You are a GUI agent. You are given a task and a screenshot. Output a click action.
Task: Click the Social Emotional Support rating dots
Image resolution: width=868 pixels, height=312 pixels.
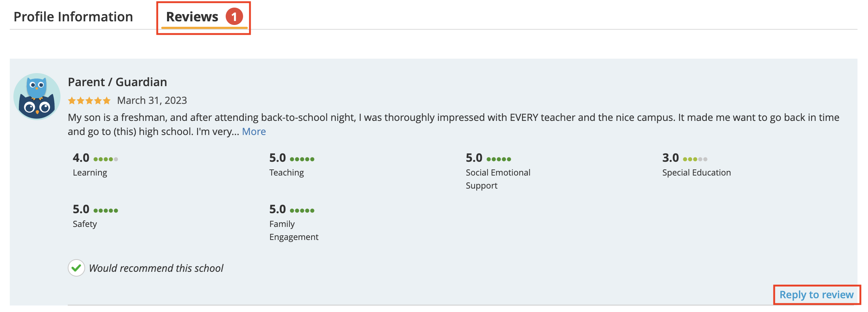pyautogui.click(x=499, y=159)
